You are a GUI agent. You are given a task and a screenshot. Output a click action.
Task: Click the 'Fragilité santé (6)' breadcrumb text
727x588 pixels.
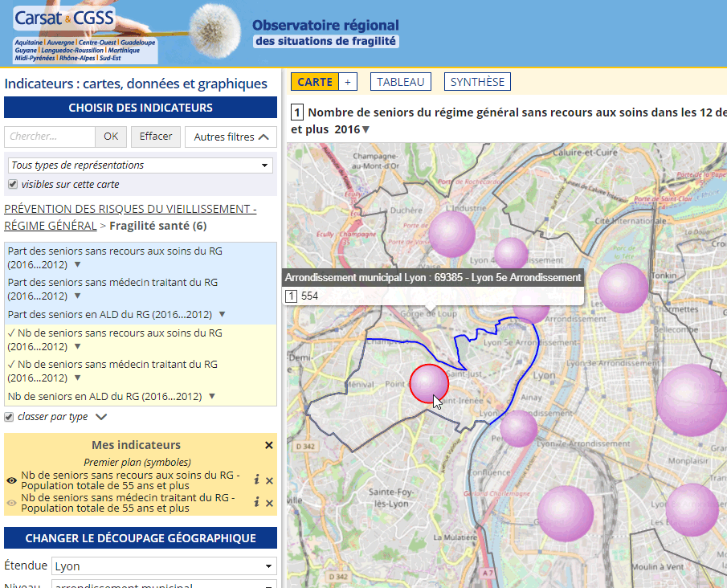pos(158,226)
